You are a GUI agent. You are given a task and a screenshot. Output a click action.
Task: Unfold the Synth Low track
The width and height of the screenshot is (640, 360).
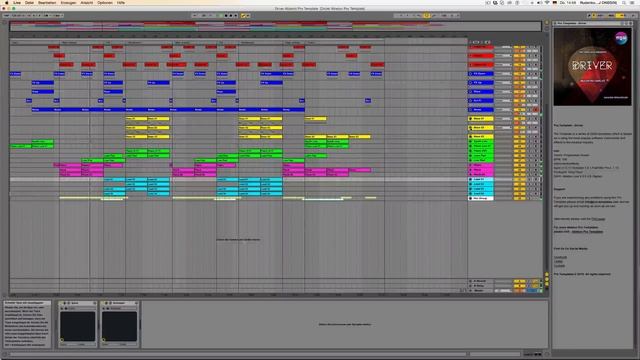coord(471,142)
